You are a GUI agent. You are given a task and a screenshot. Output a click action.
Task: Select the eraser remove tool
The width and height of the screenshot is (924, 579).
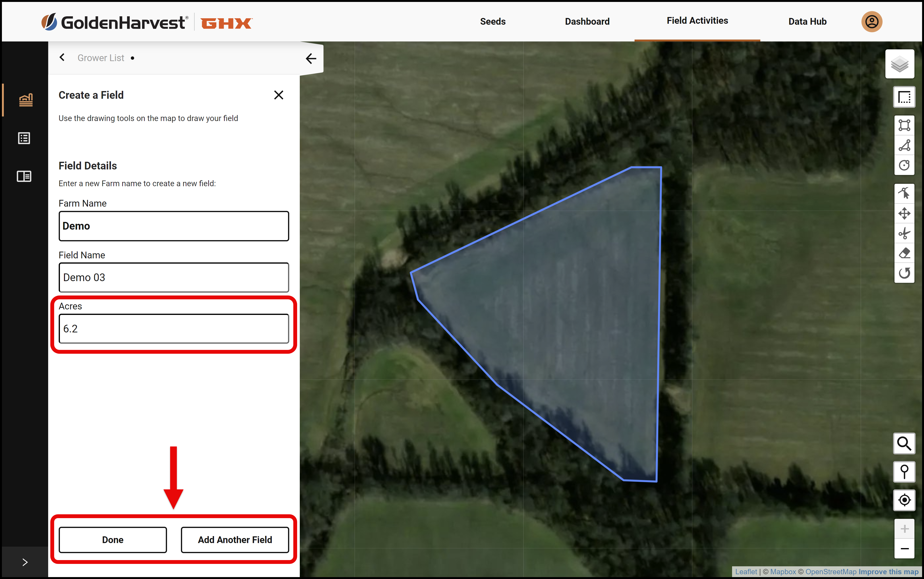click(904, 253)
